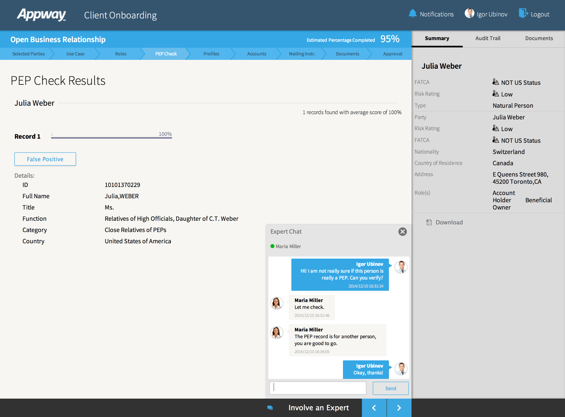This screenshot has height=417, width=565.
Task: Go to previous step with left arrow
Action: click(x=374, y=408)
